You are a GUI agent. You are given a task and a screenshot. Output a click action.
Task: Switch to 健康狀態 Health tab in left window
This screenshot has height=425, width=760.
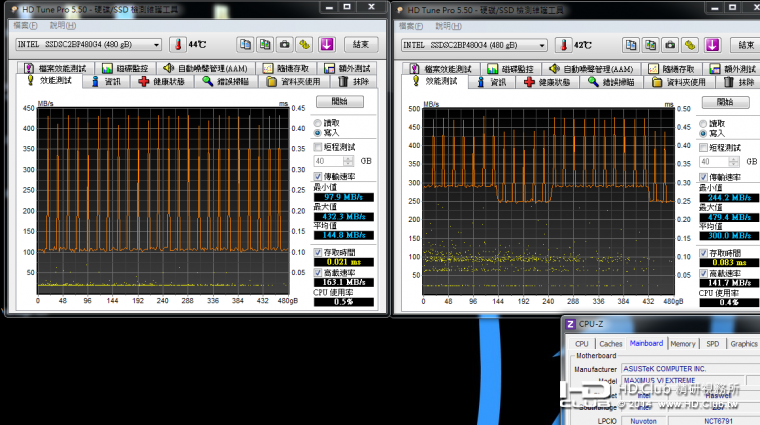[x=161, y=81]
